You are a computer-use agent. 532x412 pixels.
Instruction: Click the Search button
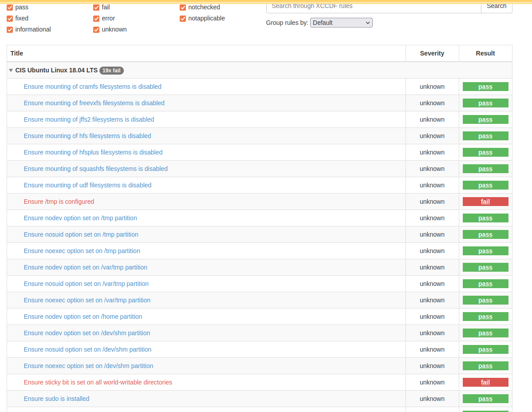coord(496,6)
